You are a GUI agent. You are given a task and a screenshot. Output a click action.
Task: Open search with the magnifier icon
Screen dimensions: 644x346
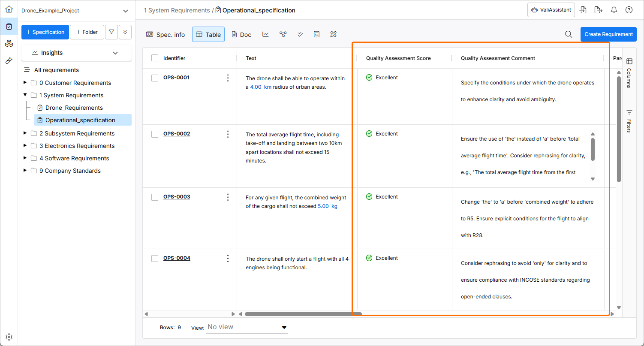point(569,34)
